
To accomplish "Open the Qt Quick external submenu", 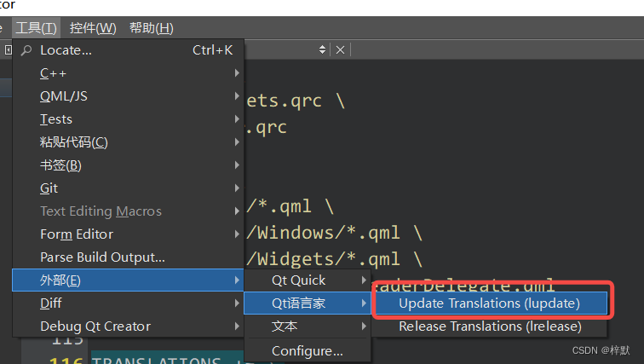I will pos(308,280).
